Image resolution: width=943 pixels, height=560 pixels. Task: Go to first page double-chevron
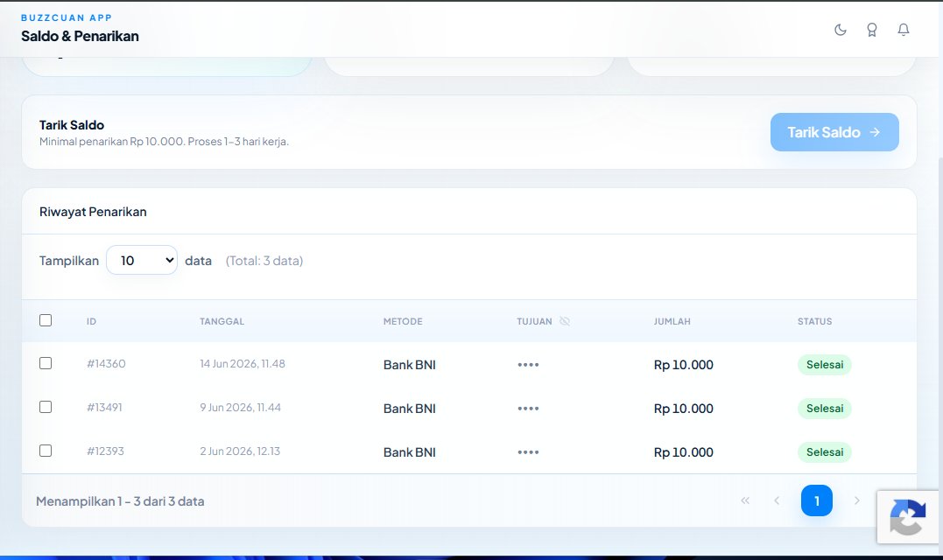click(745, 500)
